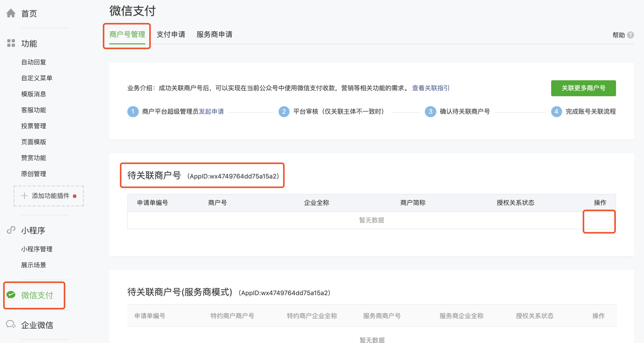Click the chat bubble icon beside 企业微信
This screenshot has width=644, height=343.
(x=11, y=324)
